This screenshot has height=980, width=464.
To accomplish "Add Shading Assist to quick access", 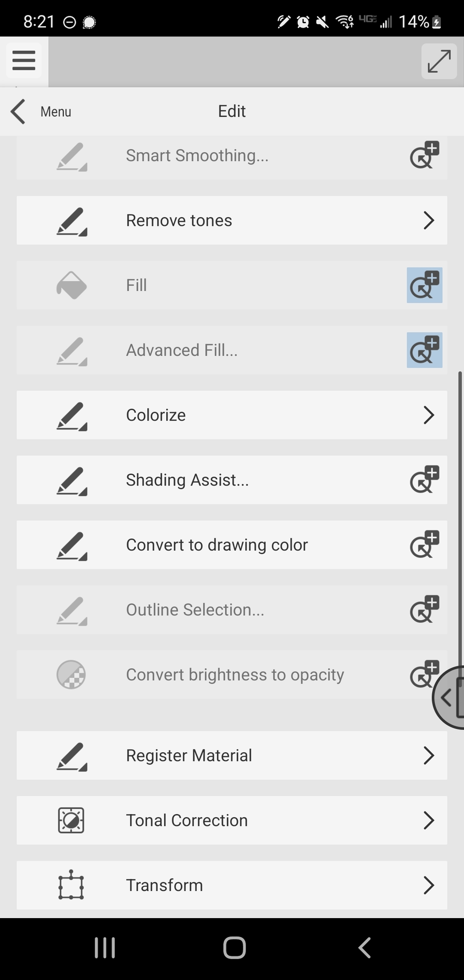I will click(424, 480).
